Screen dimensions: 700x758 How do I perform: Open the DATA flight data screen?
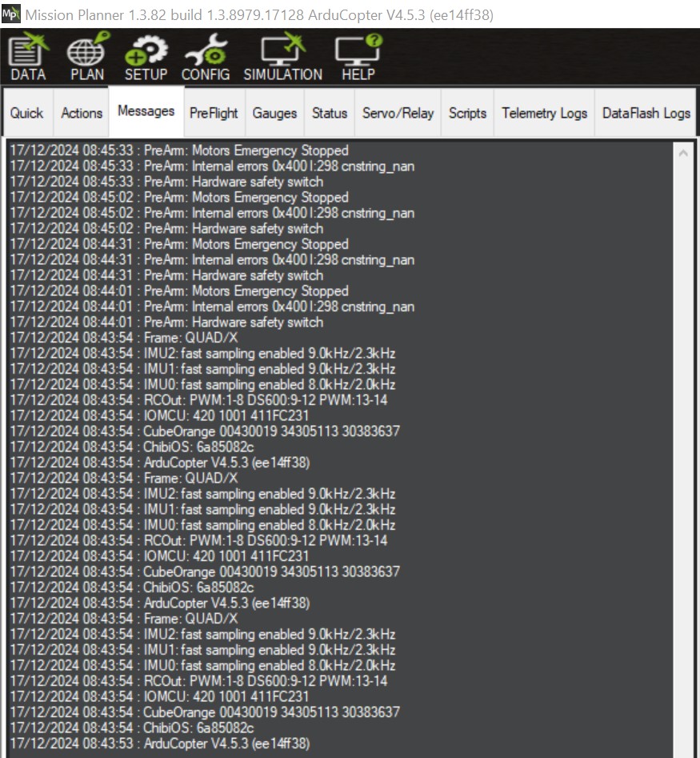pyautogui.click(x=29, y=57)
